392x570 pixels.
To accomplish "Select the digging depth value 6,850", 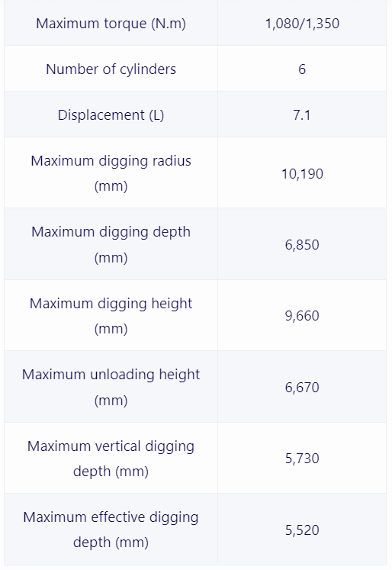I will (x=302, y=245).
